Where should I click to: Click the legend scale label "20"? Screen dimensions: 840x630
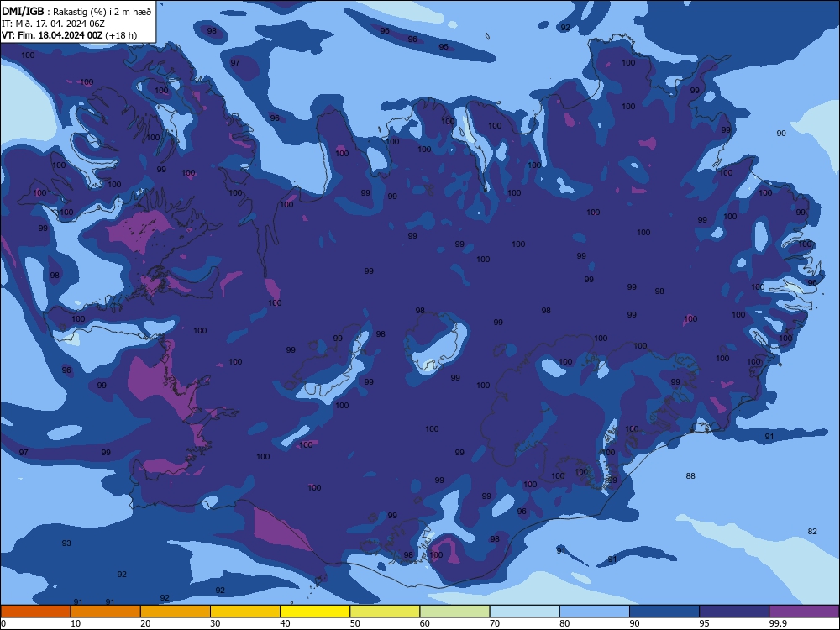(x=145, y=623)
